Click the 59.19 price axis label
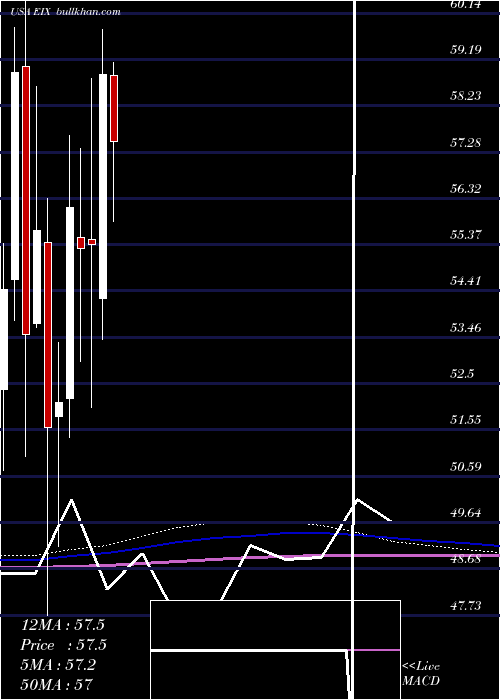This screenshot has height=700, width=500. tap(465, 49)
